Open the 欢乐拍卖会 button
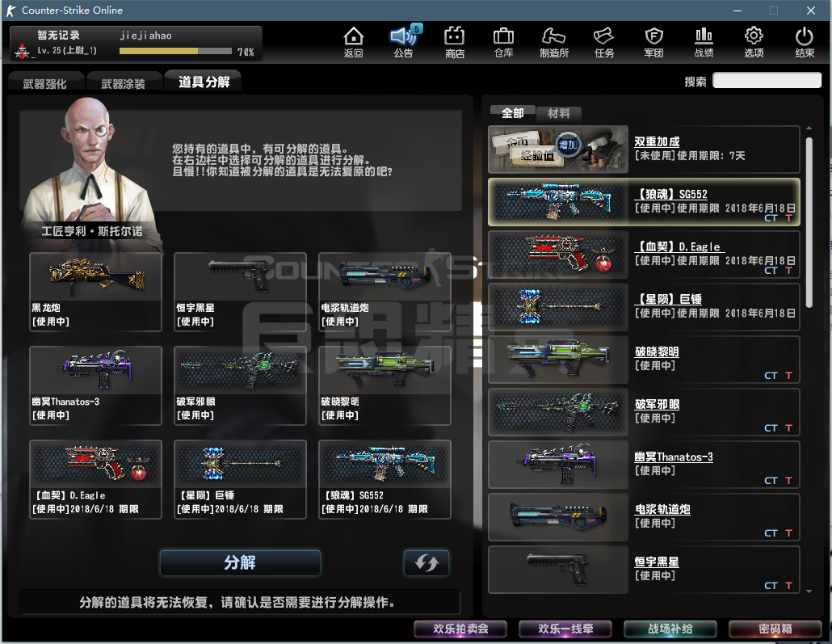This screenshot has height=644, width=832. coord(460,629)
